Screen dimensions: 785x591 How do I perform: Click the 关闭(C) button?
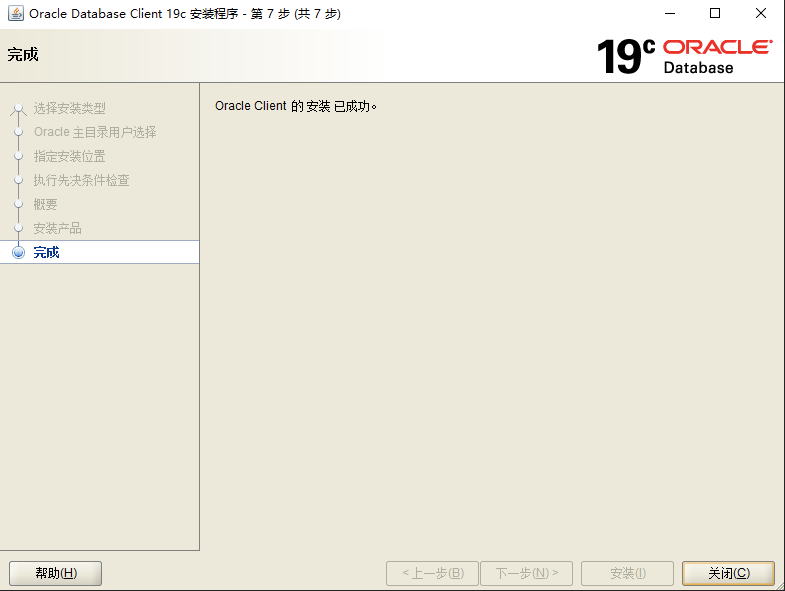point(728,573)
